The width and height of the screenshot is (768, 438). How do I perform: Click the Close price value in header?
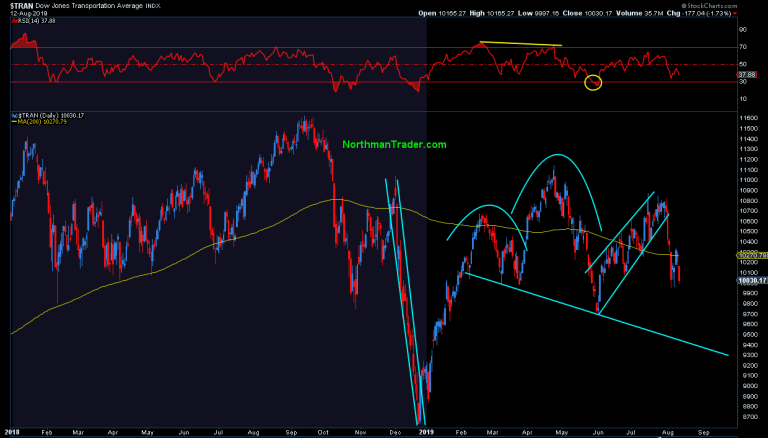pos(609,14)
